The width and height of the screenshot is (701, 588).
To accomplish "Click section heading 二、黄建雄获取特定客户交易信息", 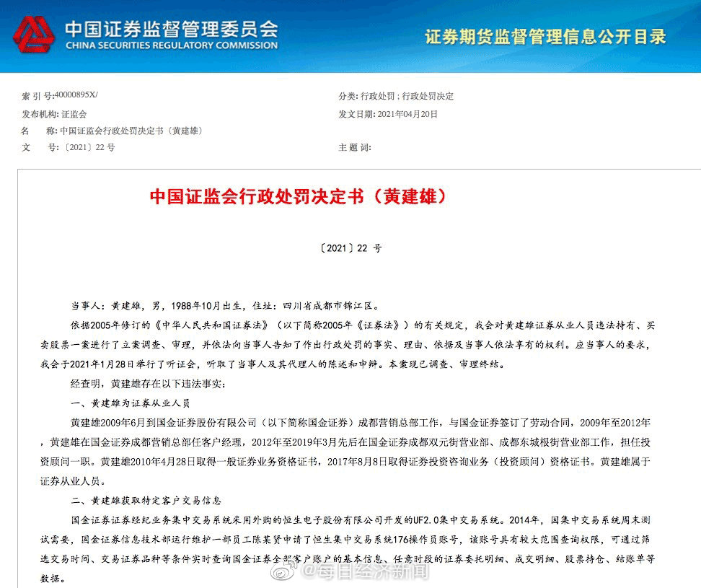I will click(x=146, y=501).
